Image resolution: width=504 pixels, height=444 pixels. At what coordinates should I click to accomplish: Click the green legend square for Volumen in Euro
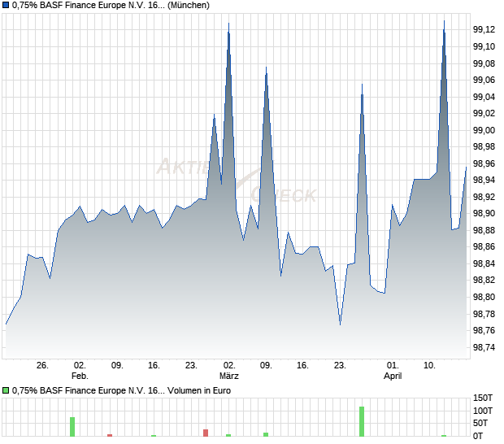coord(6,390)
